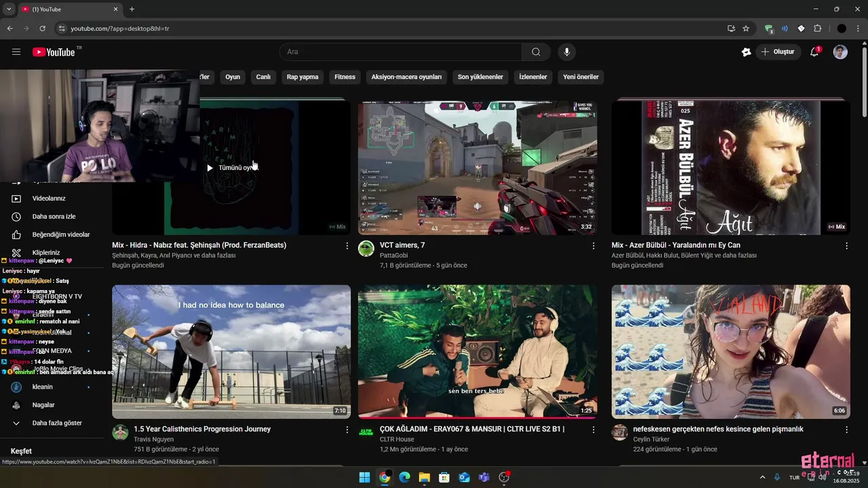Bookmark this page with the star icon
Screen dimensions: 868x488
[746, 28]
